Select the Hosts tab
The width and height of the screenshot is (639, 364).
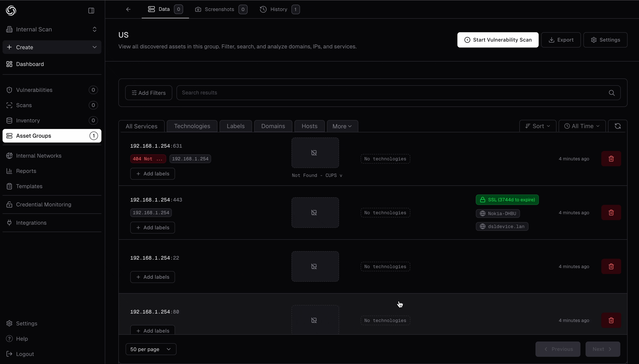click(x=310, y=126)
